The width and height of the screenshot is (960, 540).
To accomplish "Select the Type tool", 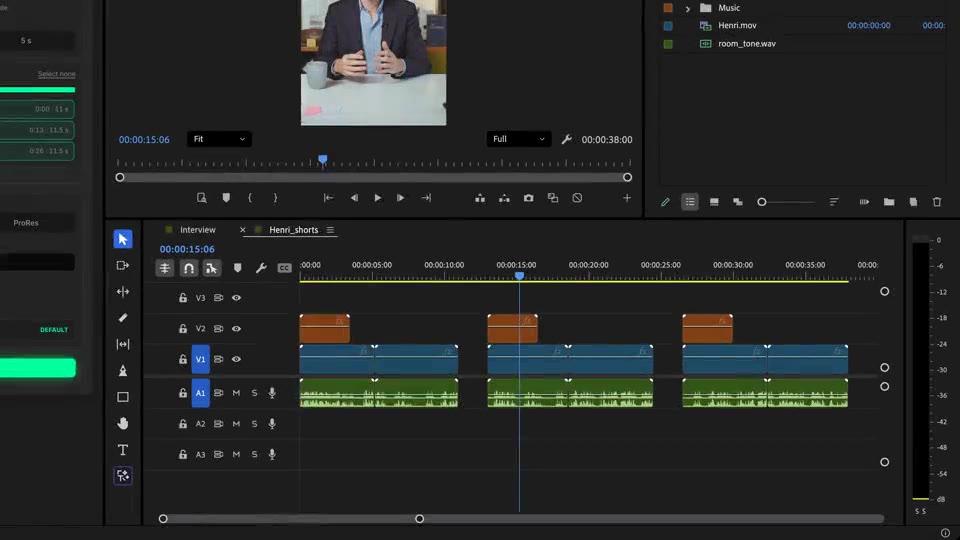I will pos(122,449).
